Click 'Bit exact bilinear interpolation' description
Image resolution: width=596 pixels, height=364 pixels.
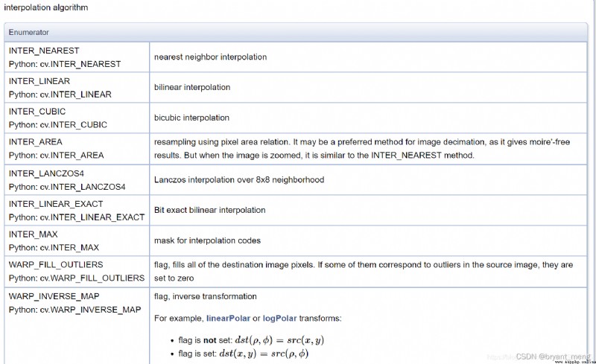tap(210, 210)
